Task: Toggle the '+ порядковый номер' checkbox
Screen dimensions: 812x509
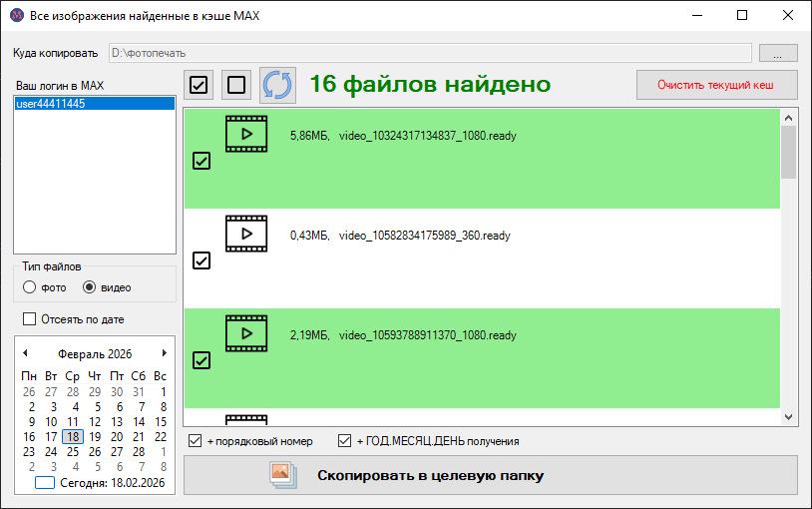Action: [195, 441]
